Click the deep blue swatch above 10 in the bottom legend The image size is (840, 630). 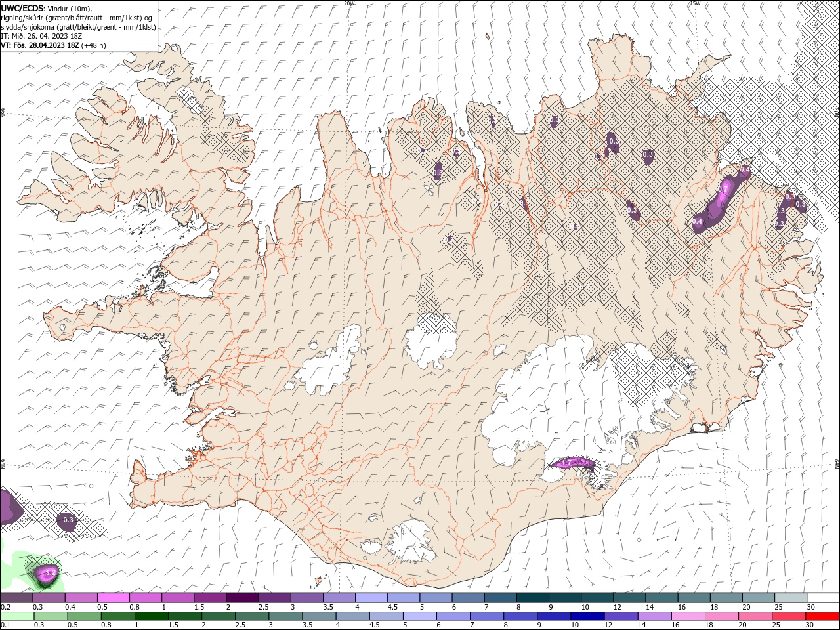tap(587, 616)
